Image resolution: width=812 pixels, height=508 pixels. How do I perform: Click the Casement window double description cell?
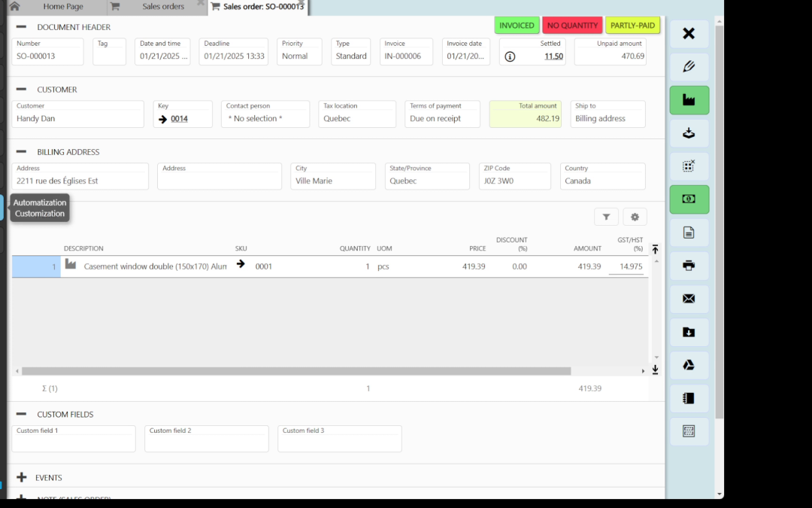[x=155, y=266]
